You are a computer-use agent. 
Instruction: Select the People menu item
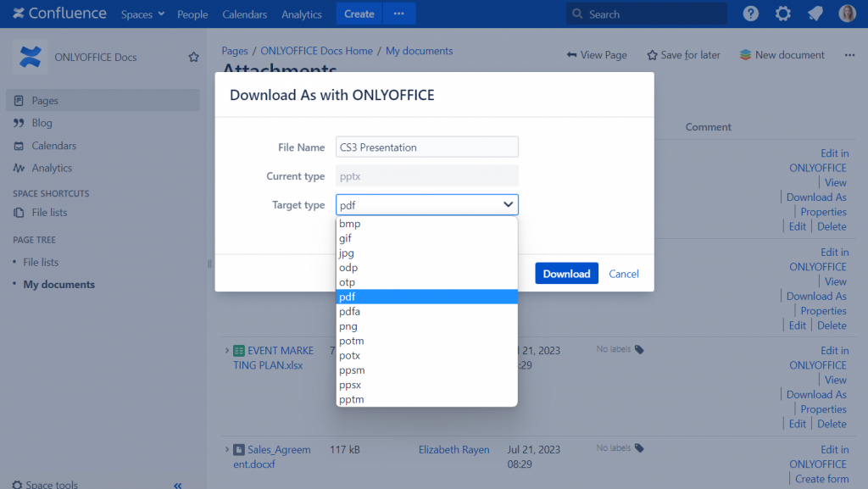point(192,14)
